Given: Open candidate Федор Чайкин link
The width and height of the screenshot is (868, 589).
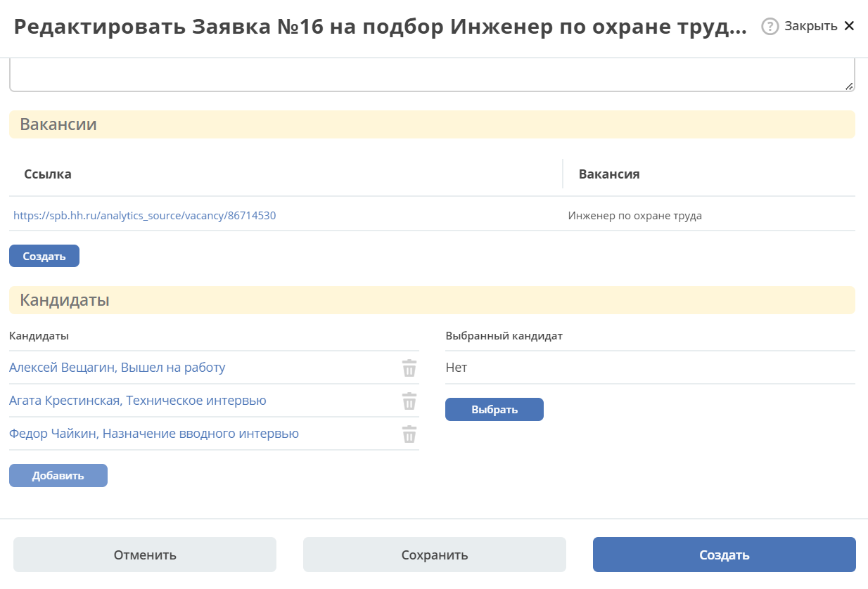Looking at the screenshot, I should pos(154,434).
